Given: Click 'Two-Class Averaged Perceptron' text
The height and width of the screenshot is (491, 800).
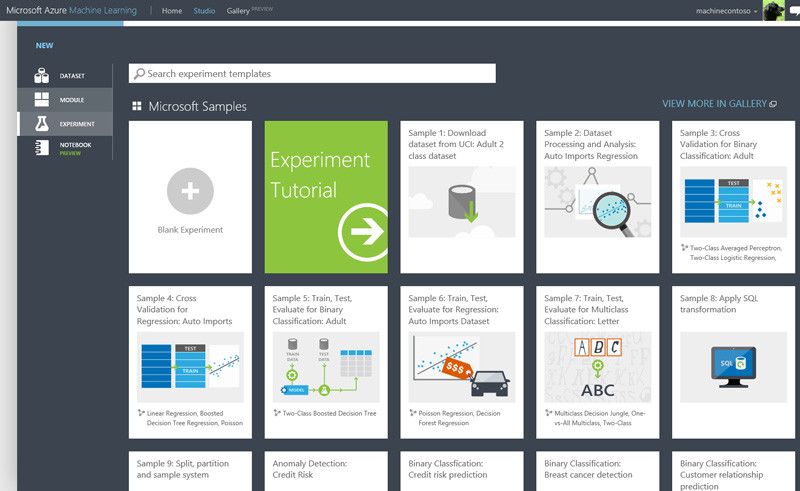Looking at the screenshot, I should point(735,248).
